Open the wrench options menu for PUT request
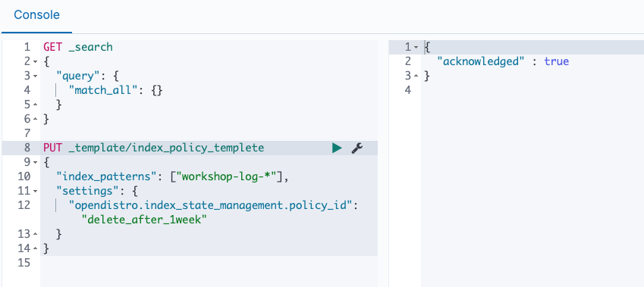This screenshot has width=644, height=287. [x=357, y=148]
